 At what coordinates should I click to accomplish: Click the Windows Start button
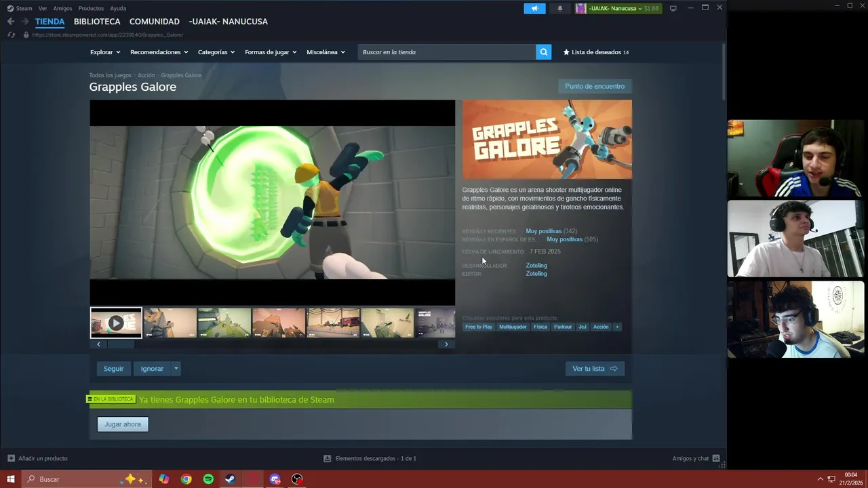tap(11, 479)
